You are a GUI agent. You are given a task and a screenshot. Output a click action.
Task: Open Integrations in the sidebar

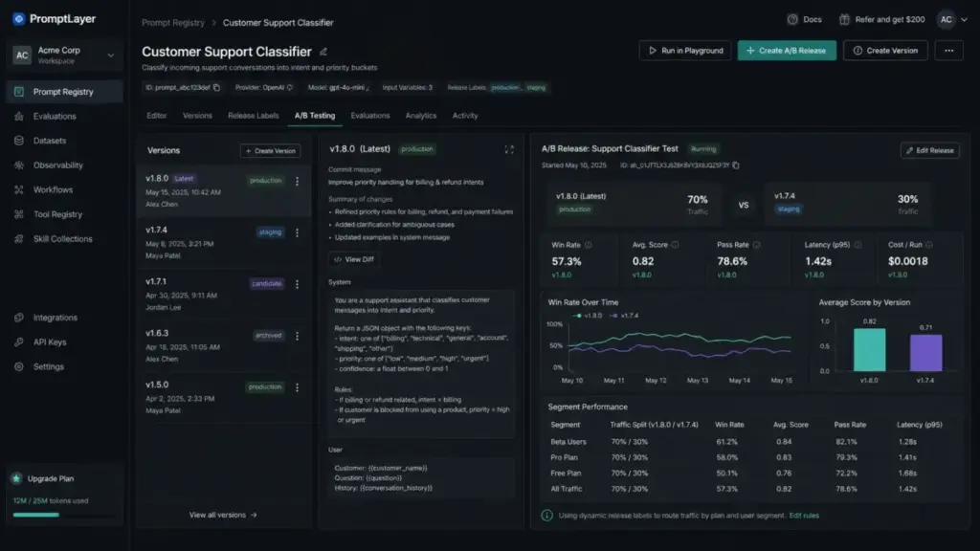64,318
